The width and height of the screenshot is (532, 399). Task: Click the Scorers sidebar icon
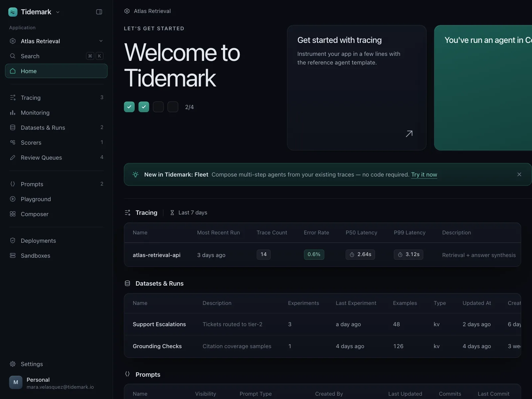tap(13, 142)
